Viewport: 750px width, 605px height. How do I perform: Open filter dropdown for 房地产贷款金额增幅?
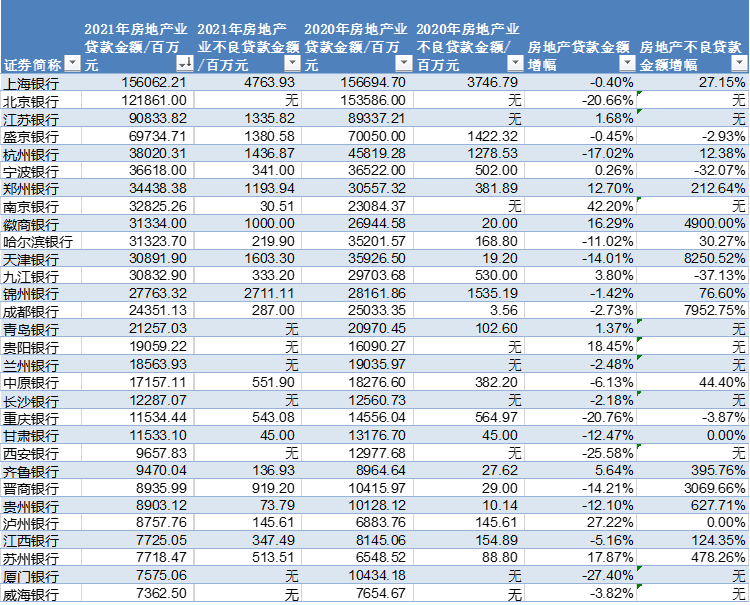[x=627, y=63]
